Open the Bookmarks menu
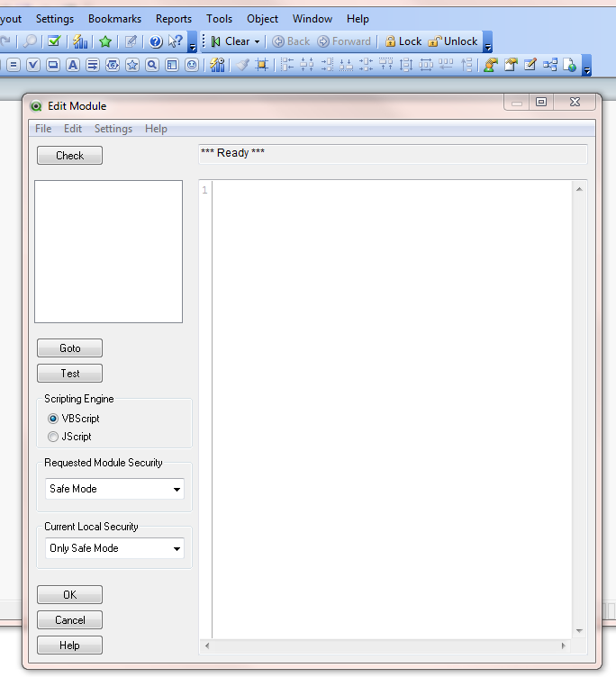 [x=115, y=19]
